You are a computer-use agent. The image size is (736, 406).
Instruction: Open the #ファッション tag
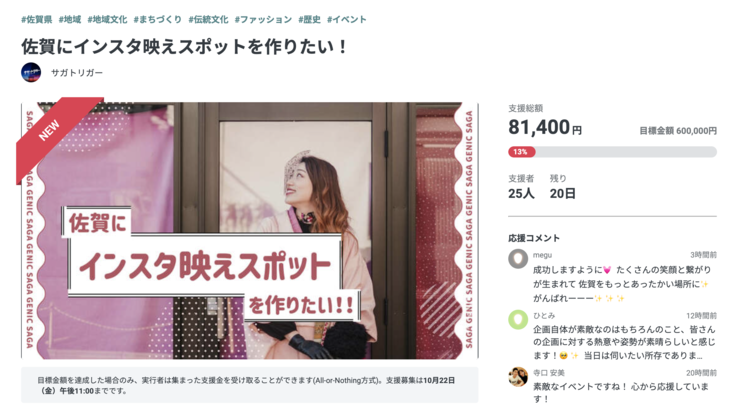[263, 20]
